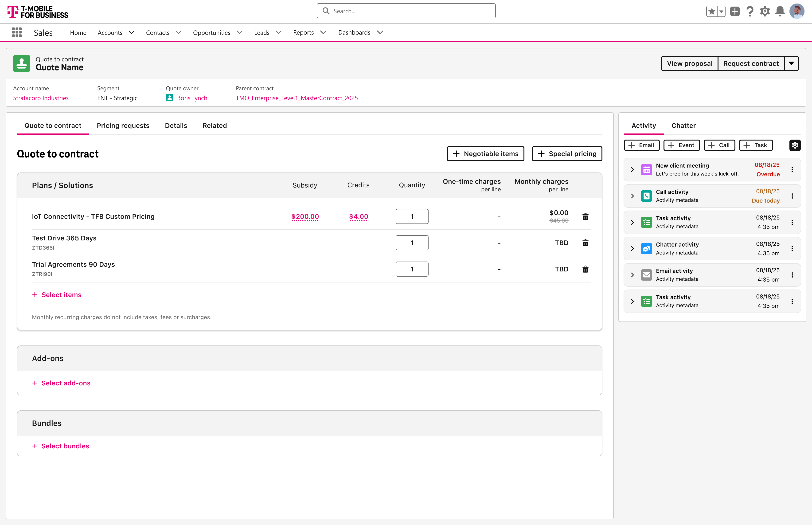Click the favorites star icon
Image resolution: width=812 pixels, height=525 pixels.
(x=711, y=11)
